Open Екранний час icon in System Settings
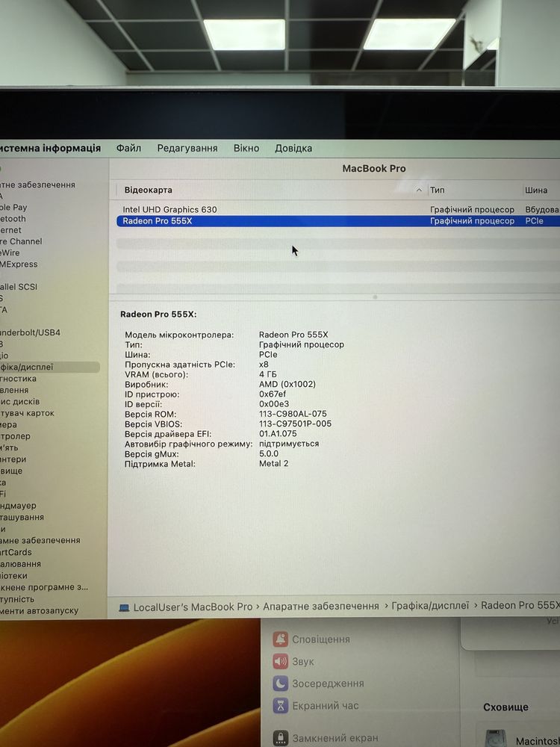This screenshot has width=560, height=747. coord(281,706)
